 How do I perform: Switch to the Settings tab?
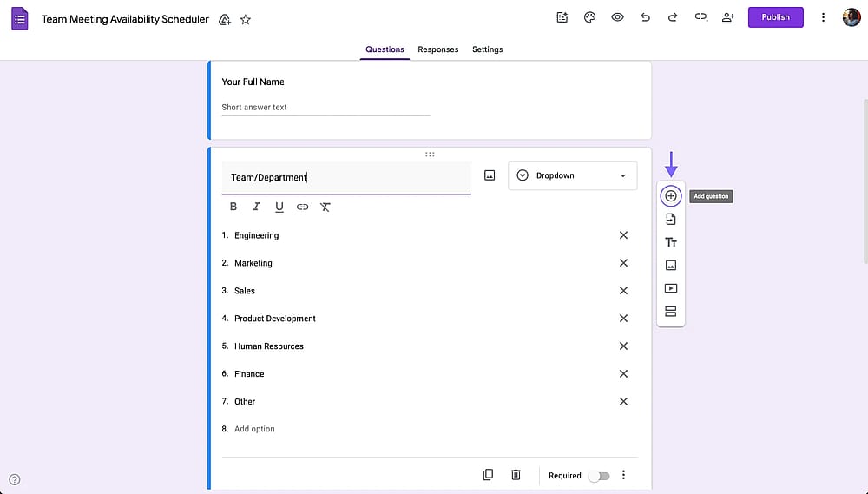487,49
